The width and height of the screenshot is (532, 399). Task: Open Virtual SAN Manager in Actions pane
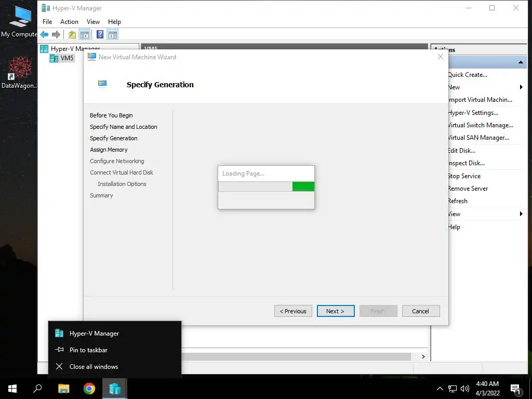(478, 138)
